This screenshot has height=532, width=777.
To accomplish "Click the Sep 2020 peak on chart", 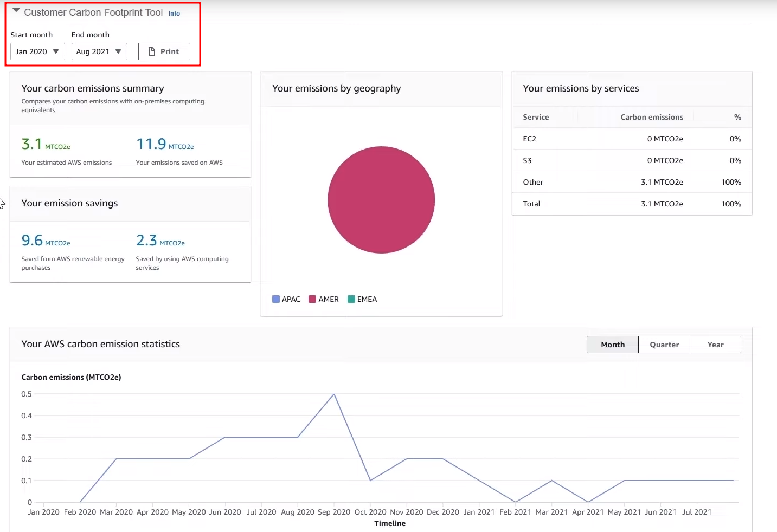I will click(334, 394).
